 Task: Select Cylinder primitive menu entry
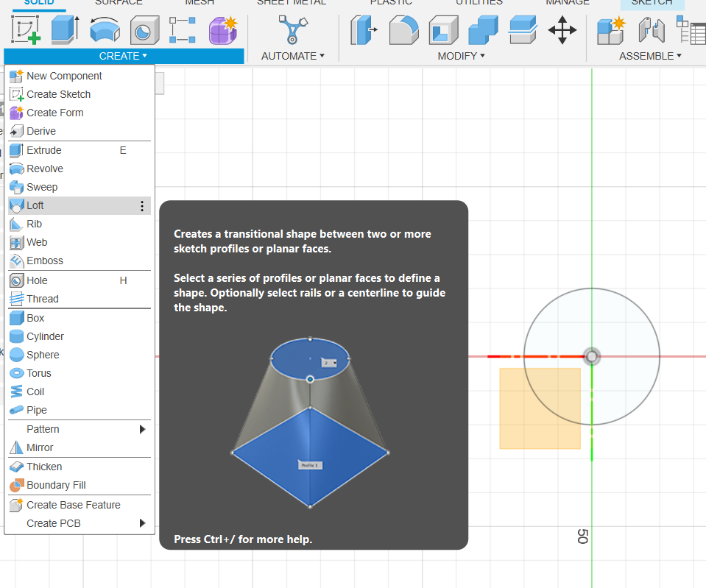point(80,336)
